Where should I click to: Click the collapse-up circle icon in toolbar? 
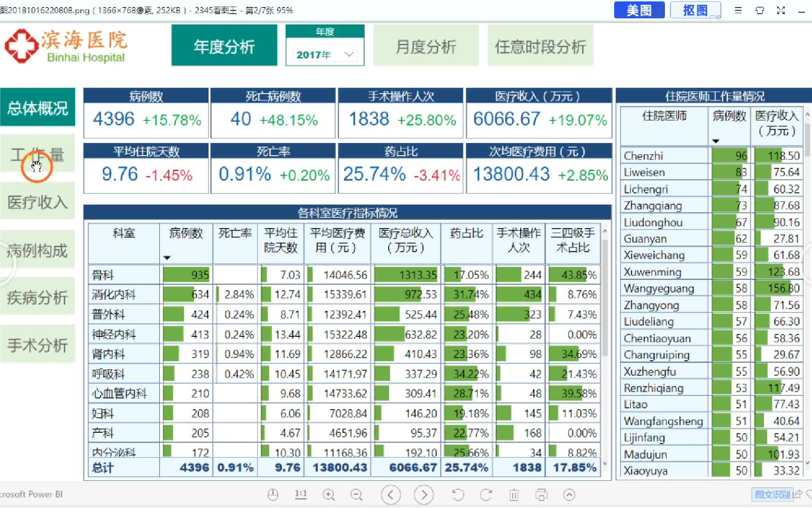[x=570, y=495]
